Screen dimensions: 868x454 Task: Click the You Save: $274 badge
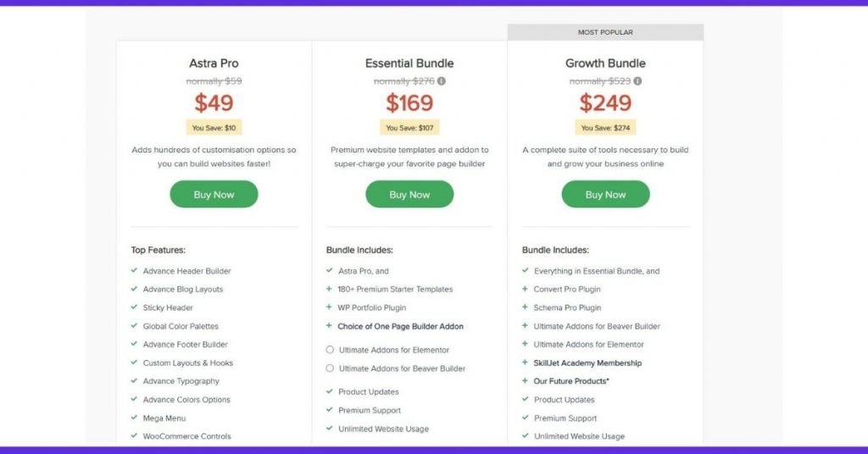pyautogui.click(x=605, y=128)
